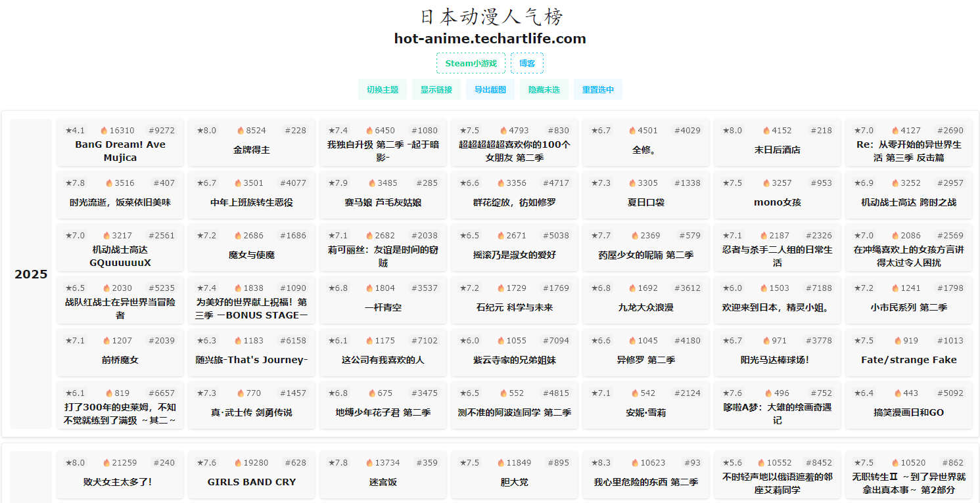This screenshot has height=503, width=980.
Task: Click the GIRLS BAND CRY title
Action: pos(252,482)
